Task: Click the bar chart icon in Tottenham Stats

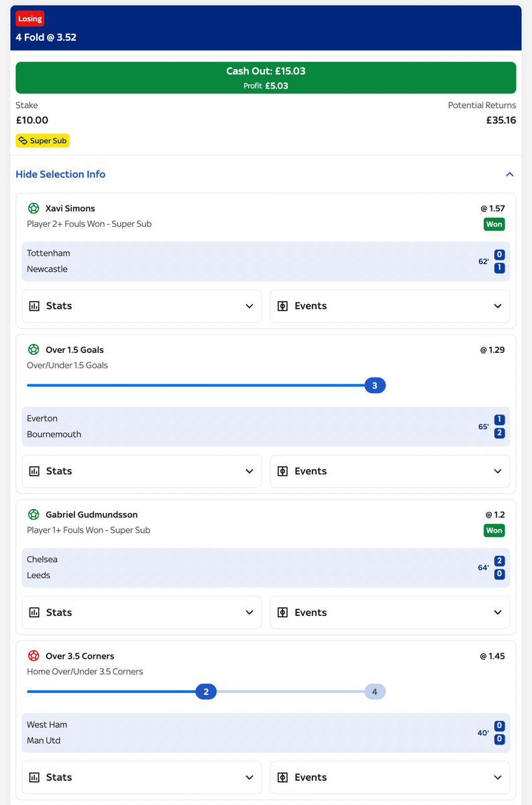Action: pyautogui.click(x=34, y=307)
